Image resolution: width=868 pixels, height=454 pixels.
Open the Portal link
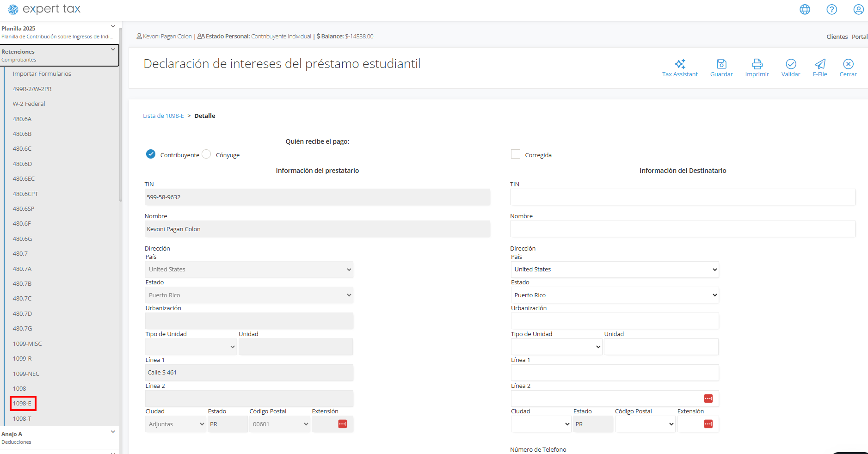(x=860, y=37)
